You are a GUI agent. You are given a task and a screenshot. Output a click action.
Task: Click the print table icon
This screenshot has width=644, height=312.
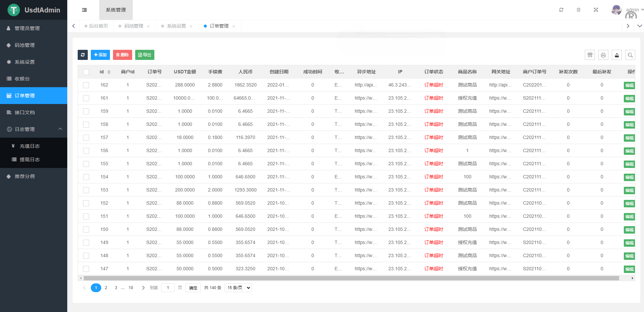click(603, 55)
